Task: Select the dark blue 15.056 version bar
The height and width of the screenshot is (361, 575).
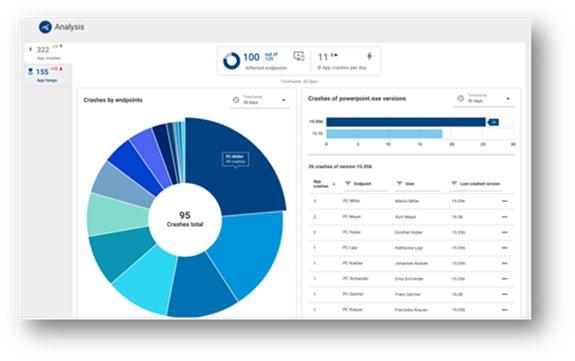Action: [406, 122]
